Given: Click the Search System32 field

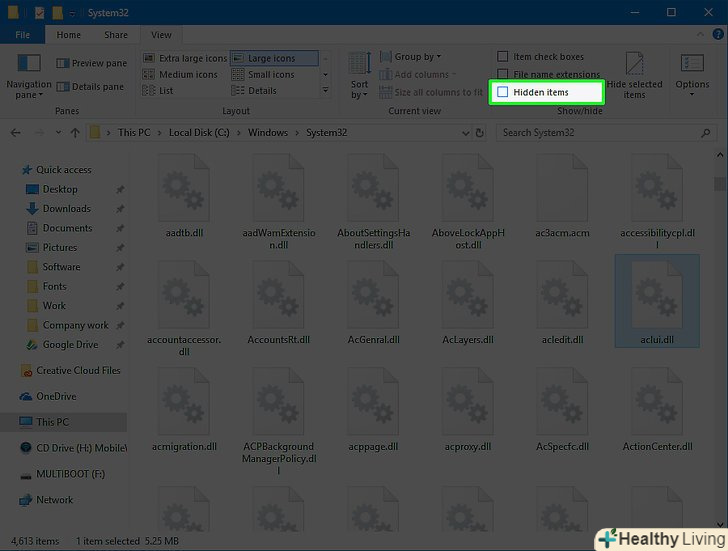Looking at the screenshot, I should pos(606,133).
